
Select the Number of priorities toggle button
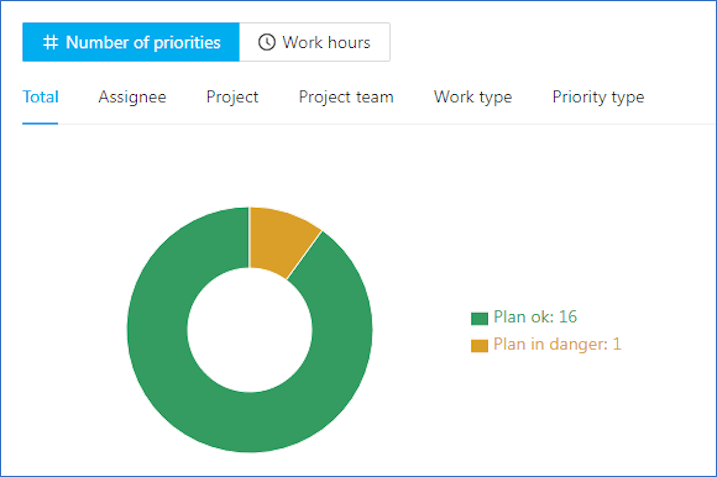point(131,42)
